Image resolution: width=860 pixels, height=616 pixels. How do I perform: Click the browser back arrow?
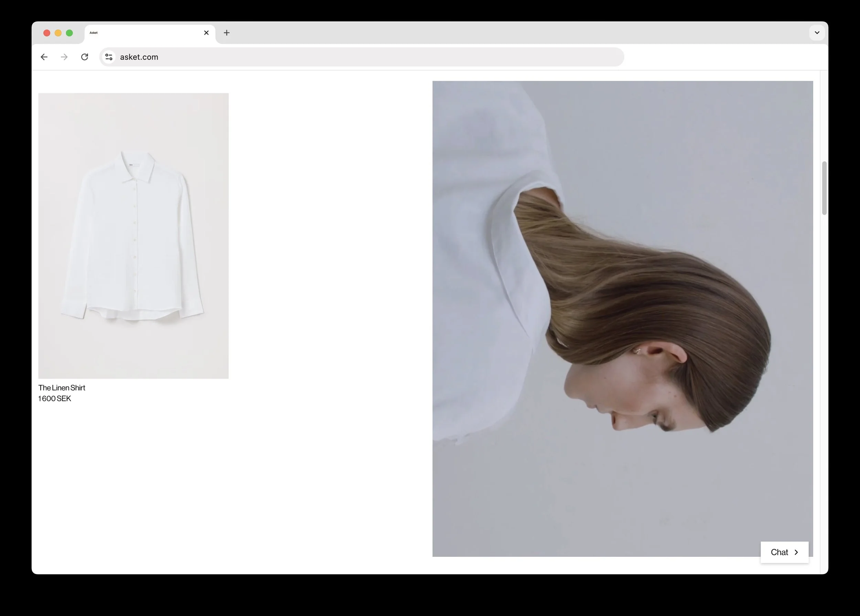44,57
